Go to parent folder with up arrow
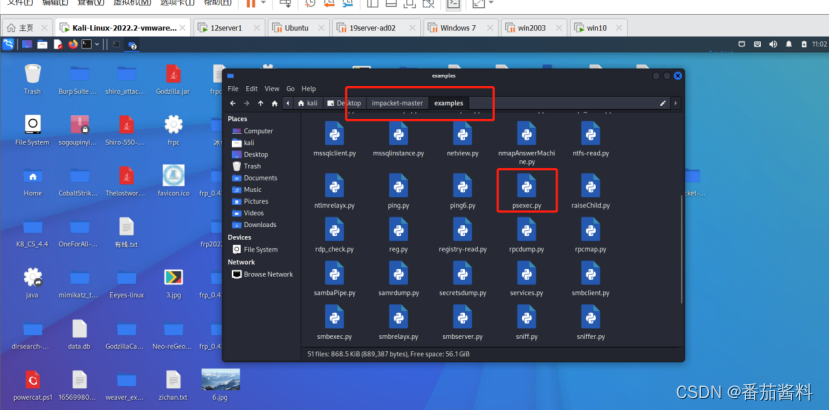The width and height of the screenshot is (829, 411). 261,104
